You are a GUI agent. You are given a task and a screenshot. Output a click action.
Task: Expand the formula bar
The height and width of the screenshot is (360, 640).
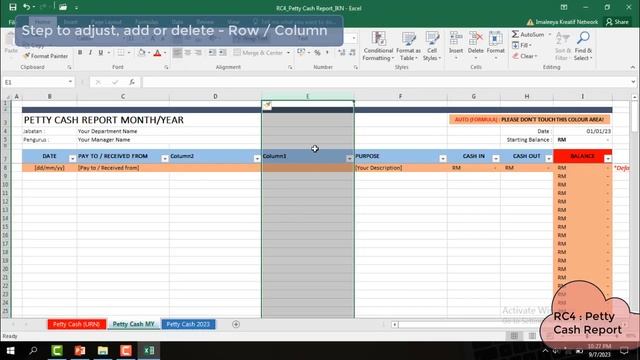pyautogui.click(x=633, y=82)
